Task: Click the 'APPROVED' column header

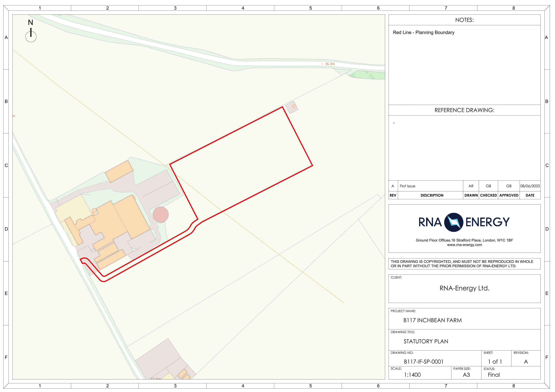Action: (x=509, y=195)
